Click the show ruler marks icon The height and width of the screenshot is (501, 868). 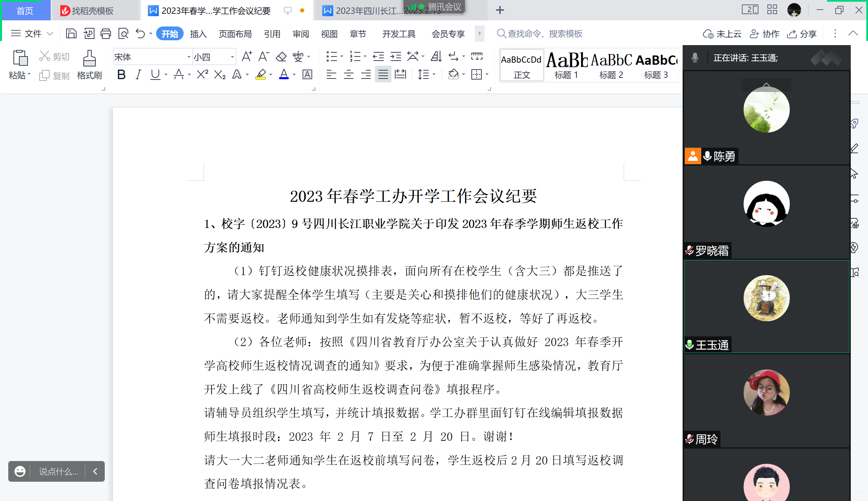[x=477, y=56]
